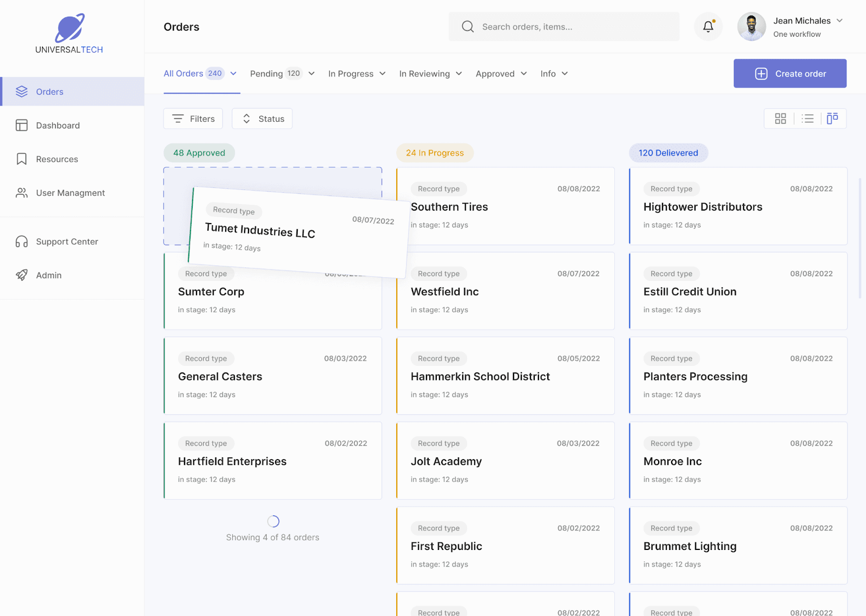The image size is (866, 616).
Task: Open the Estill Credit Union card
Action: point(738,291)
